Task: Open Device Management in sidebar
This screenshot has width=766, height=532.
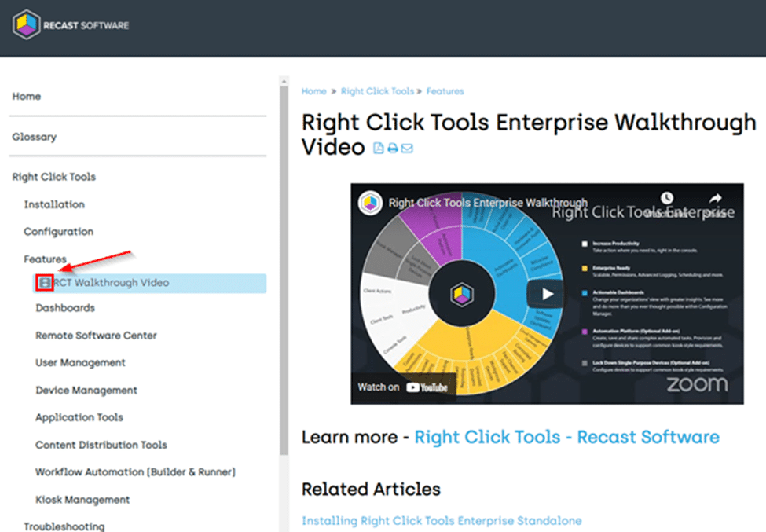Action: click(x=86, y=391)
